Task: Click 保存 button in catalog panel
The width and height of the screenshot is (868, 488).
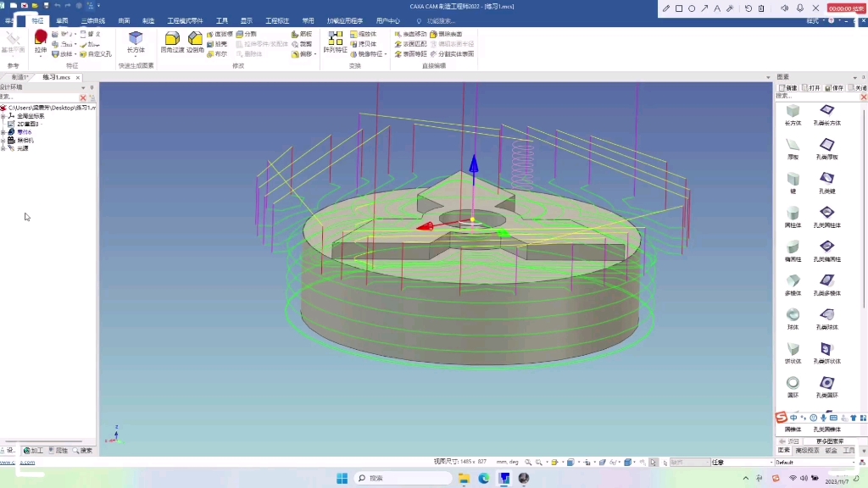Action: 834,88
